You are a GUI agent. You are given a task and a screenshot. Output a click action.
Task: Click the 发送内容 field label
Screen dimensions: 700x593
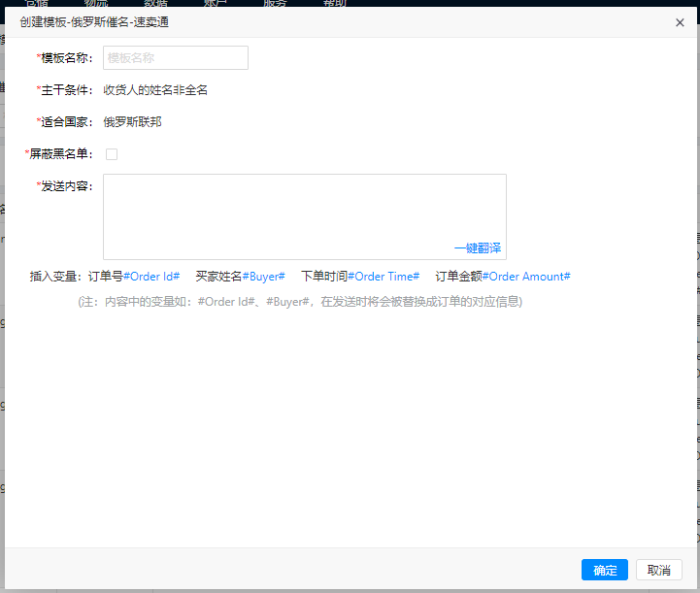tap(66, 186)
